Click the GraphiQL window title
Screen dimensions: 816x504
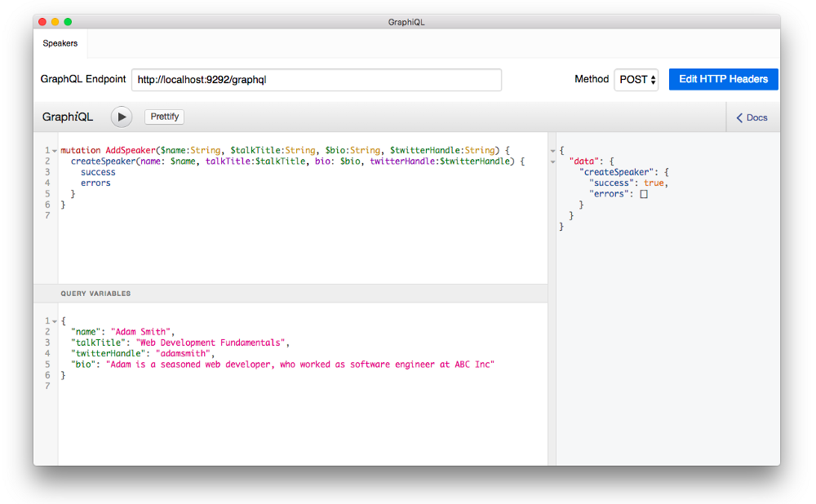coord(406,22)
